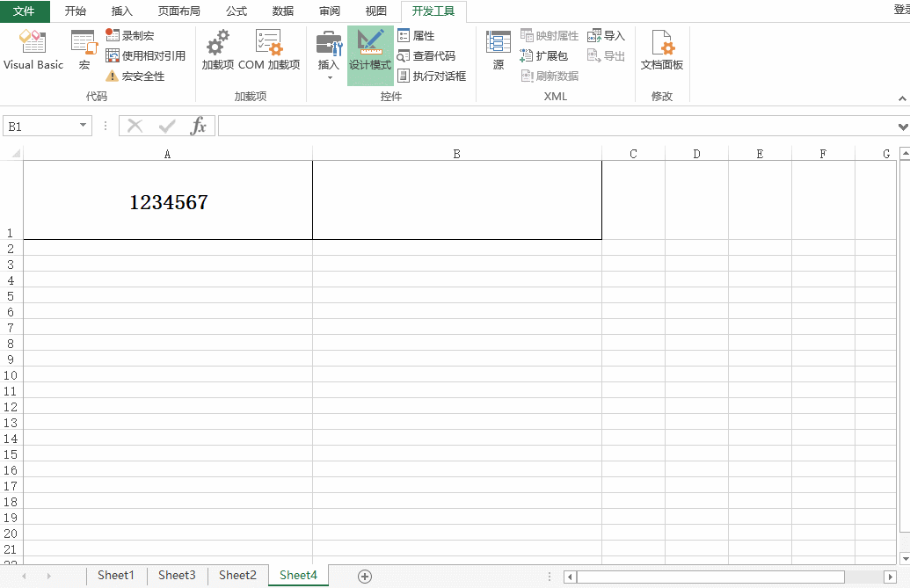Open the 源 XML source pane
The height and width of the screenshot is (588, 910).
tap(498, 50)
